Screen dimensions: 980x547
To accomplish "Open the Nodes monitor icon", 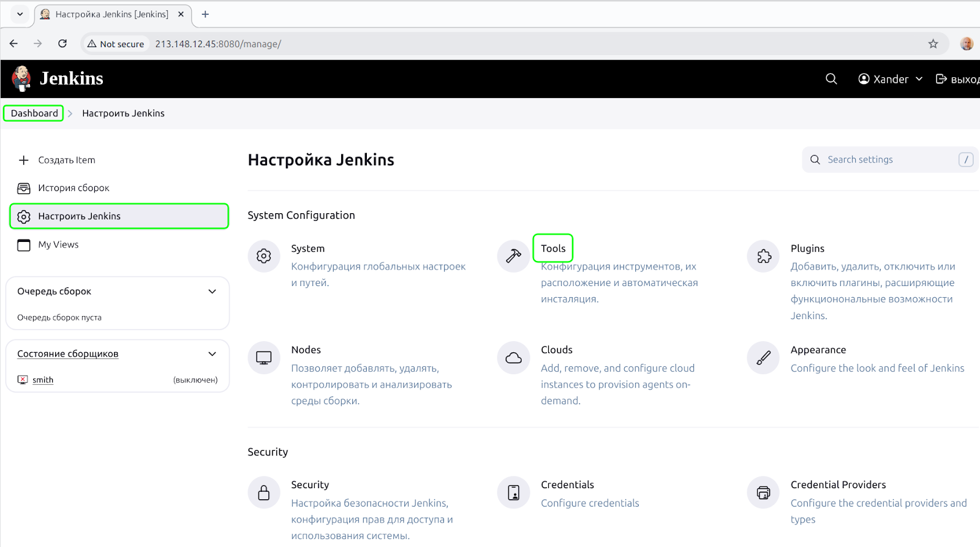I will point(264,358).
